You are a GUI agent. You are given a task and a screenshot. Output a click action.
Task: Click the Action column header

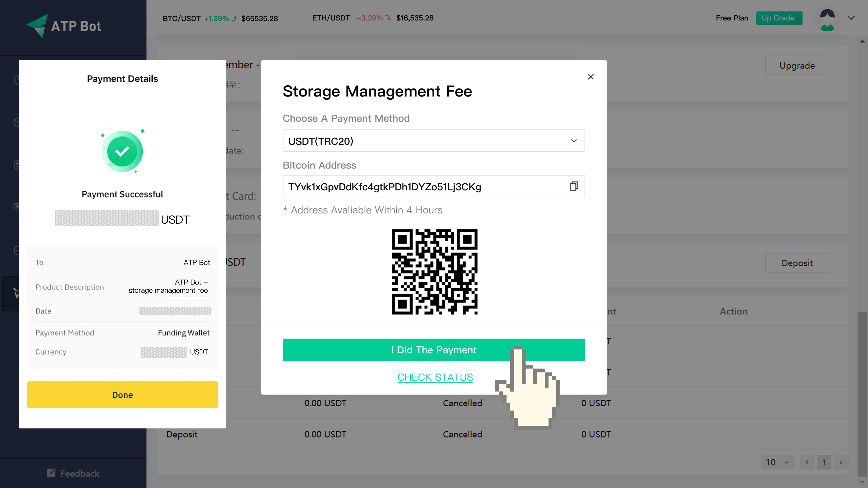[x=733, y=312]
